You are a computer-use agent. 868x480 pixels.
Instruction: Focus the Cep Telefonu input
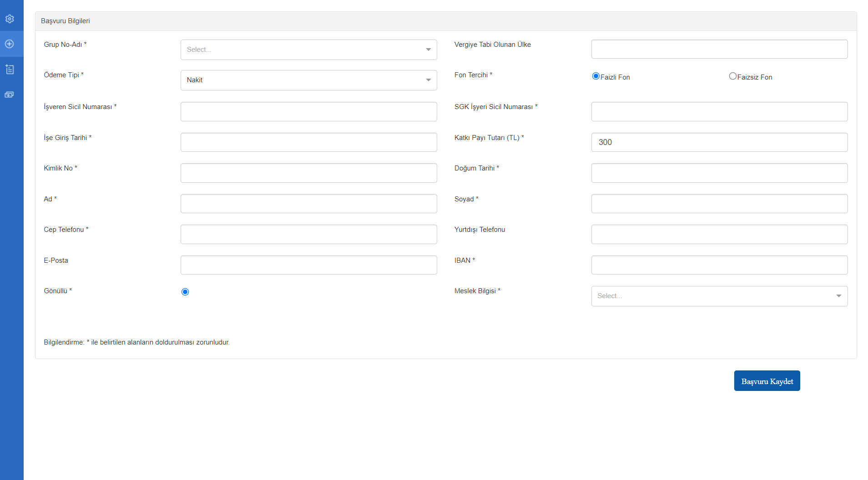tap(308, 234)
